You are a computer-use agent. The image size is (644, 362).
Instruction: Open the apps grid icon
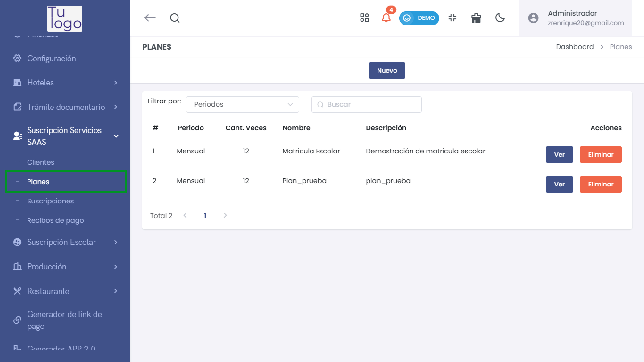tap(364, 18)
